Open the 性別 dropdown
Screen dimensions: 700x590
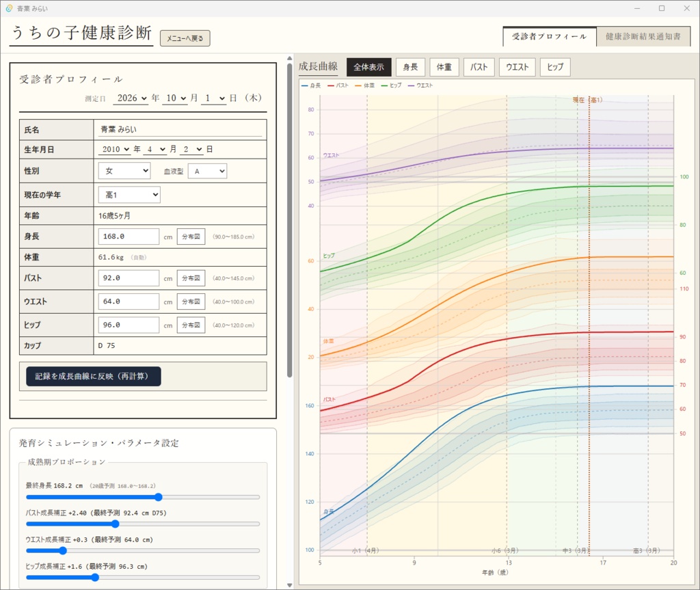click(124, 171)
